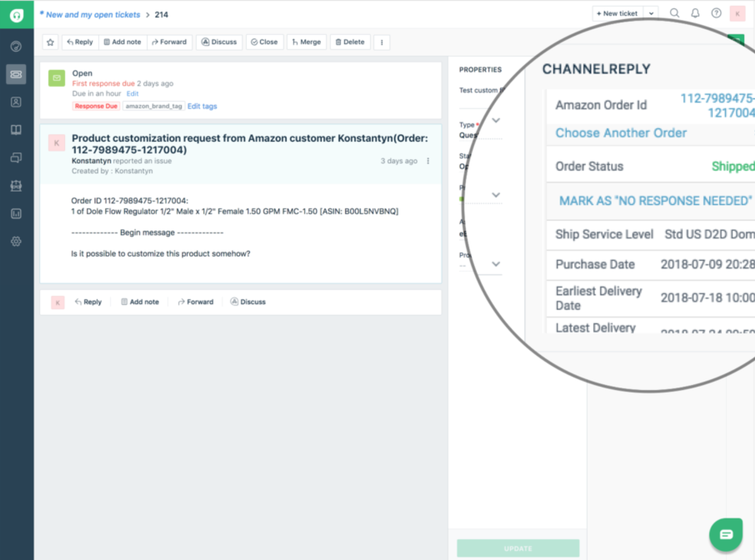
Task: Open the notifications bell
Action: [695, 13]
